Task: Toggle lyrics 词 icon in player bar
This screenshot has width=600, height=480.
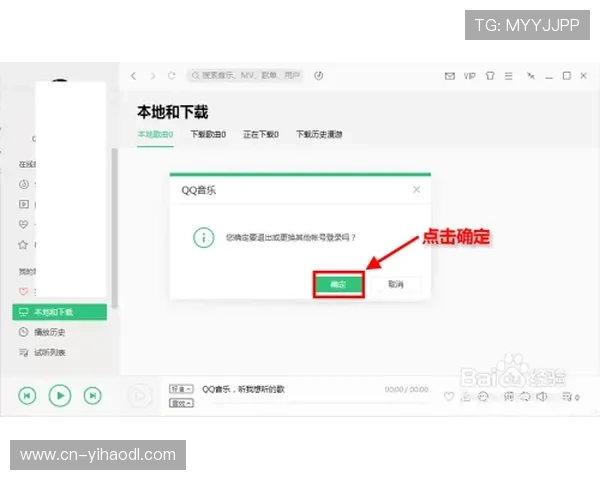Action: click(x=509, y=397)
